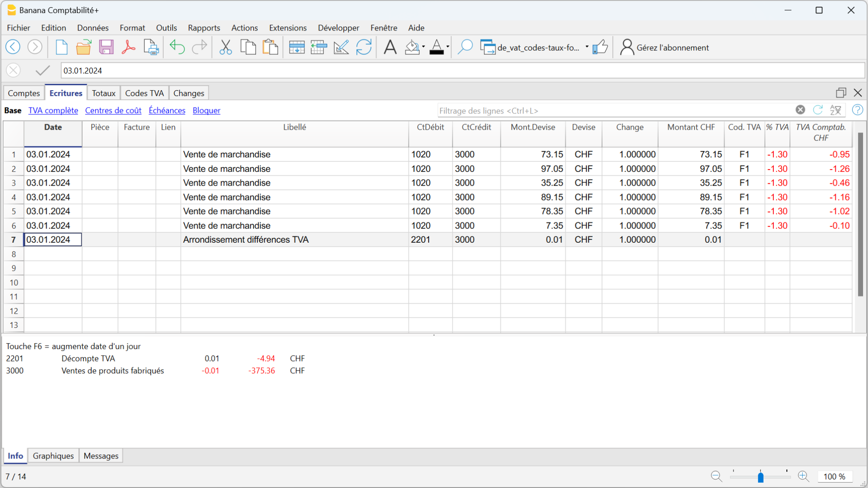This screenshot has height=488, width=868.
Task: Click the Save file floppy icon
Action: pyautogui.click(x=106, y=47)
